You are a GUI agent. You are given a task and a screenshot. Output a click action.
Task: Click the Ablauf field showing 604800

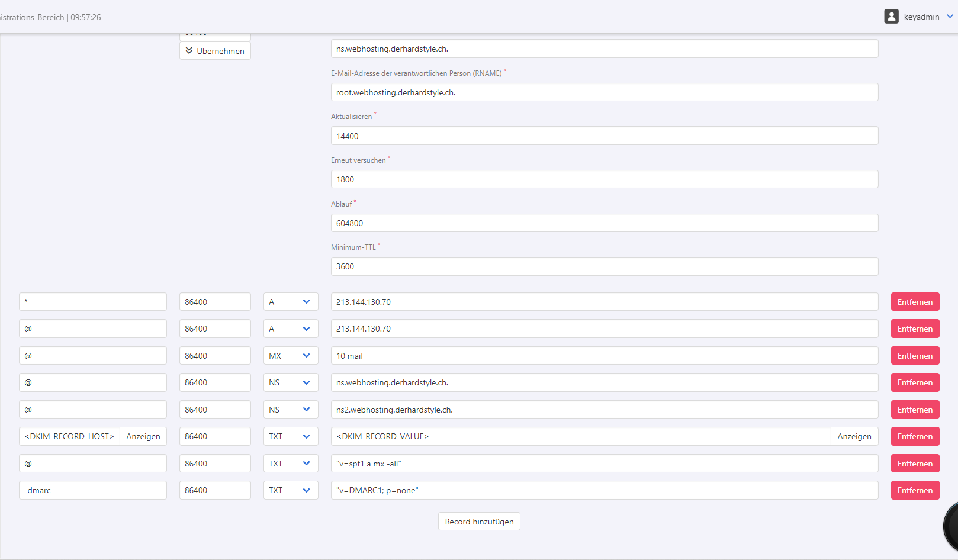(x=604, y=223)
